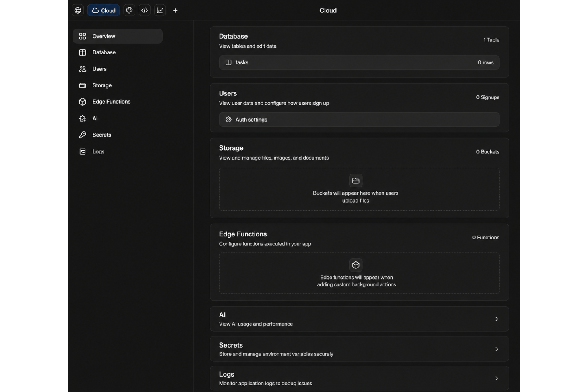Click the '1 Table' count label

coord(491,40)
